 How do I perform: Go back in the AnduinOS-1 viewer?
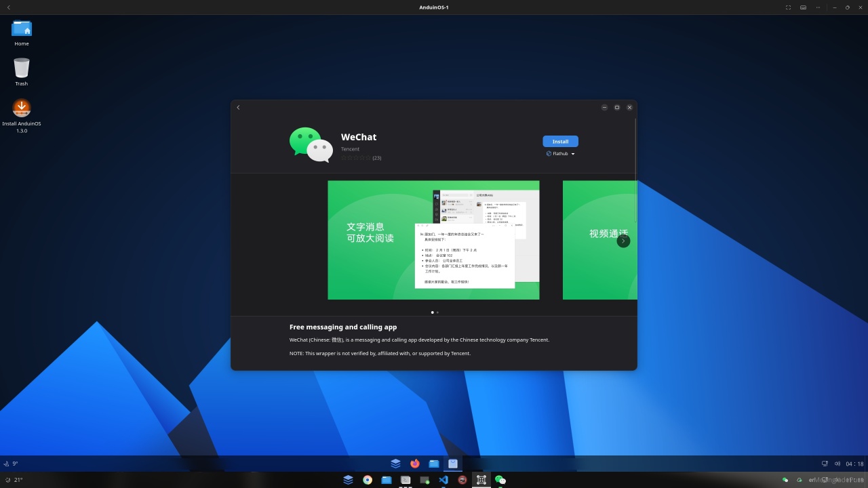[8, 7]
